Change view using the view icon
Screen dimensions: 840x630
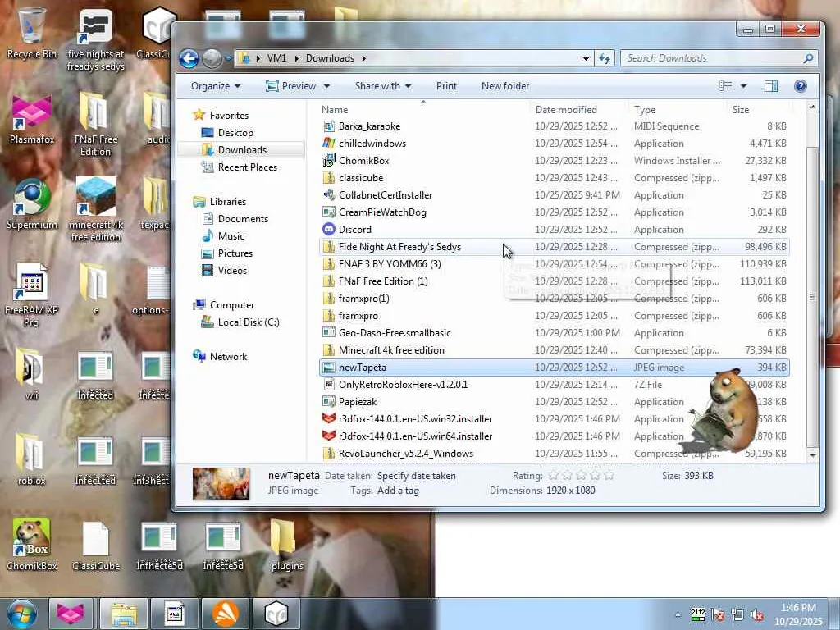pos(725,86)
